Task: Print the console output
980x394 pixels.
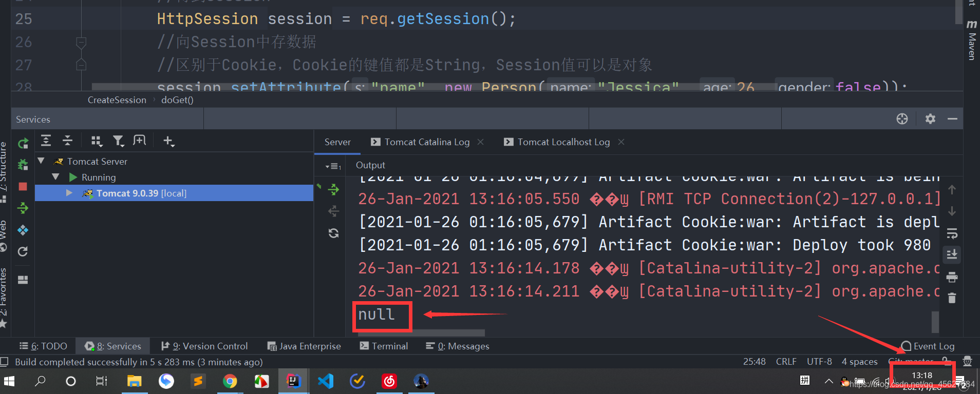Action: (952, 277)
